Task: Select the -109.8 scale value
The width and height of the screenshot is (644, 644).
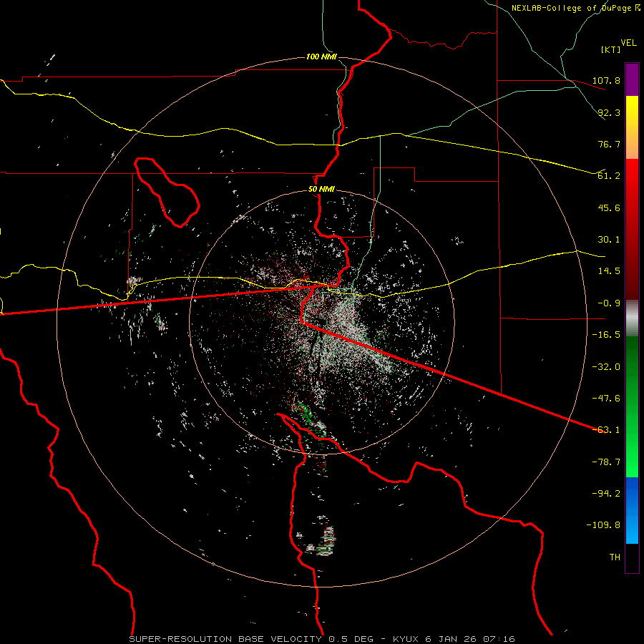Action: [x=603, y=525]
